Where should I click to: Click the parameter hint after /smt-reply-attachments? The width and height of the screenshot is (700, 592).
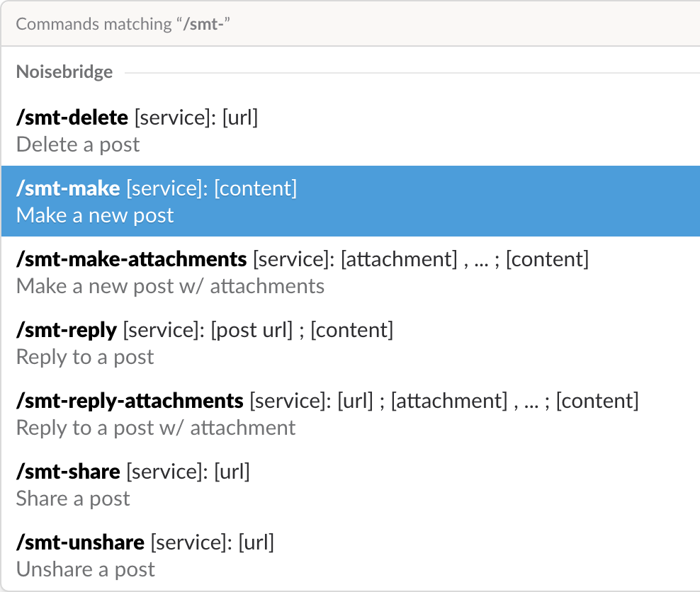444,401
